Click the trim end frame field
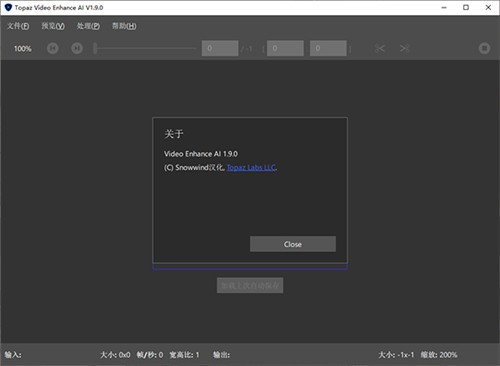500x366 pixels. [x=328, y=48]
